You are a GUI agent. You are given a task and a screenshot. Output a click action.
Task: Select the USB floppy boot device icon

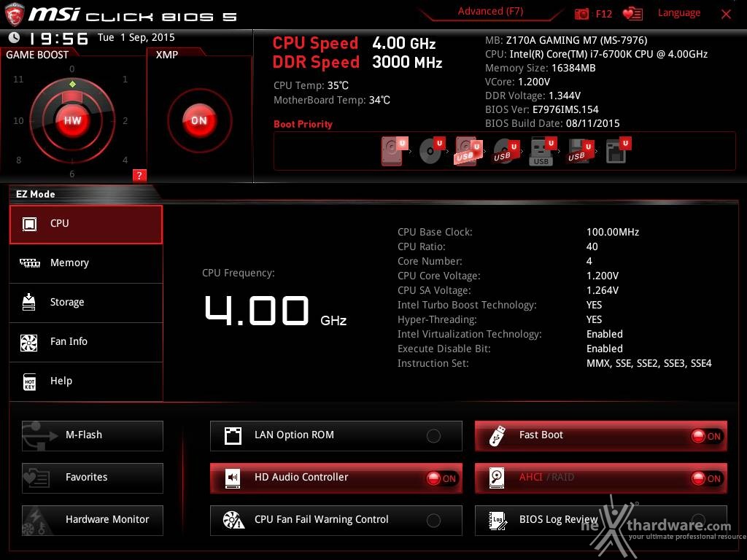click(580, 151)
